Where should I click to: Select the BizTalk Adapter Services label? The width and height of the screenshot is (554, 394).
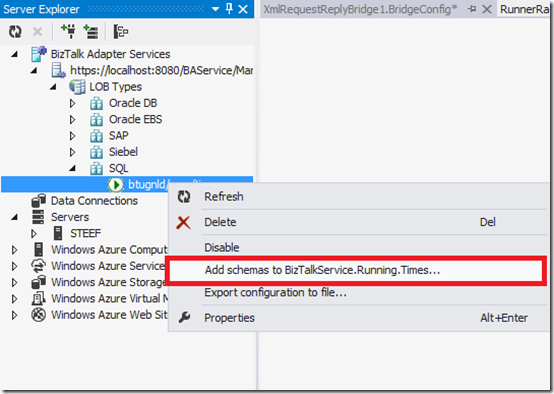pyautogui.click(x=111, y=54)
